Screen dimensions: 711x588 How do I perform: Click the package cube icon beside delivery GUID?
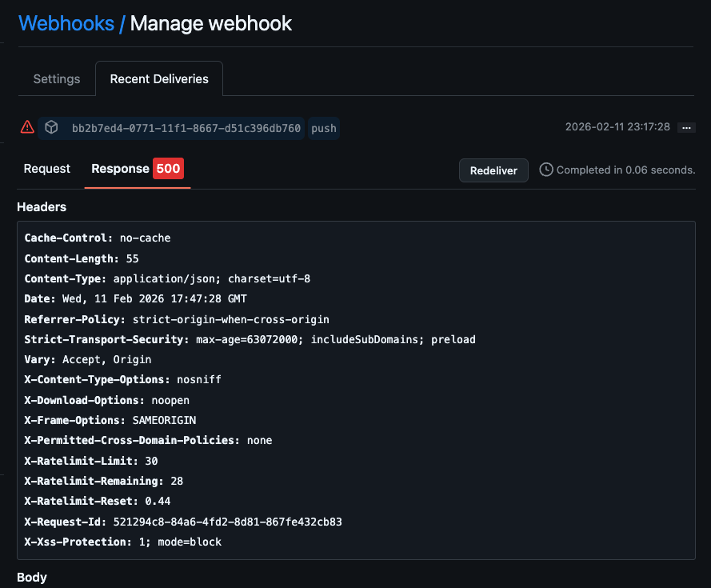pyautogui.click(x=51, y=127)
